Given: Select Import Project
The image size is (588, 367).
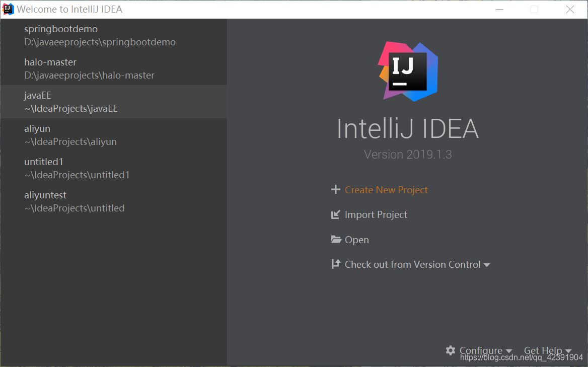Looking at the screenshot, I should 376,215.
